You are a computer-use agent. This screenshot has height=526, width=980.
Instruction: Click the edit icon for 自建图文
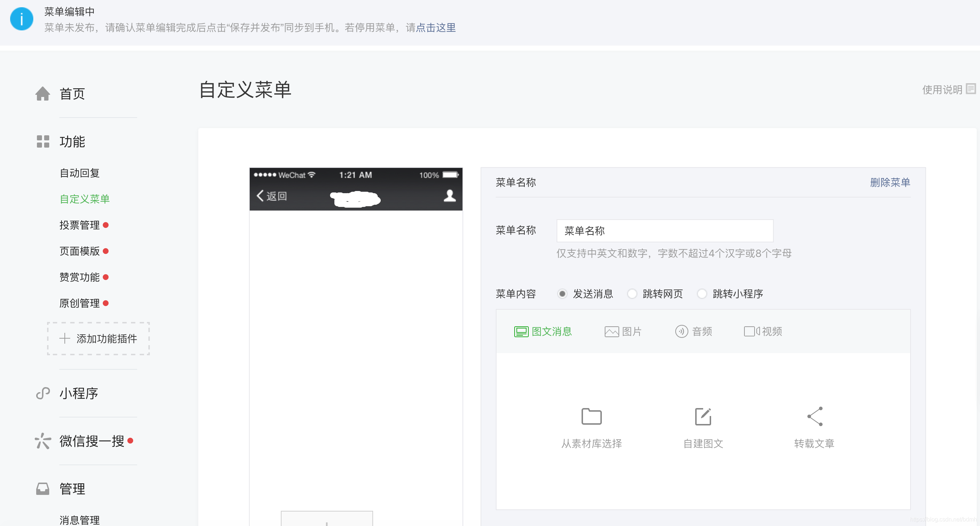[x=703, y=416]
